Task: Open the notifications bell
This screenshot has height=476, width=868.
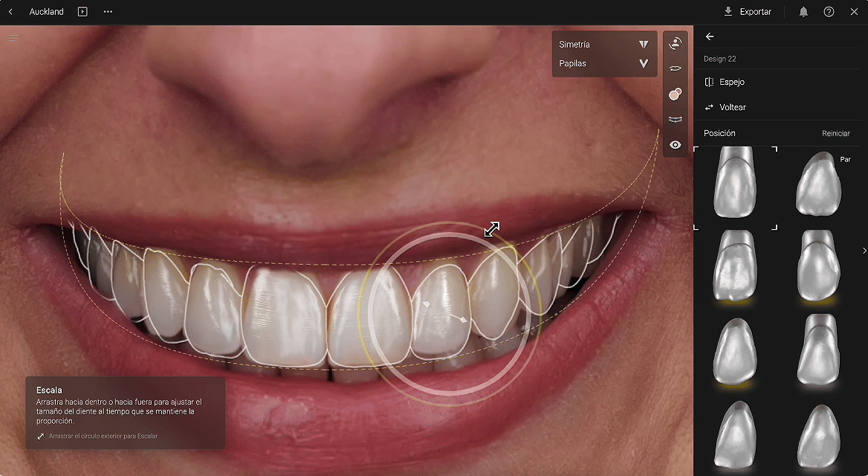Action: [803, 12]
